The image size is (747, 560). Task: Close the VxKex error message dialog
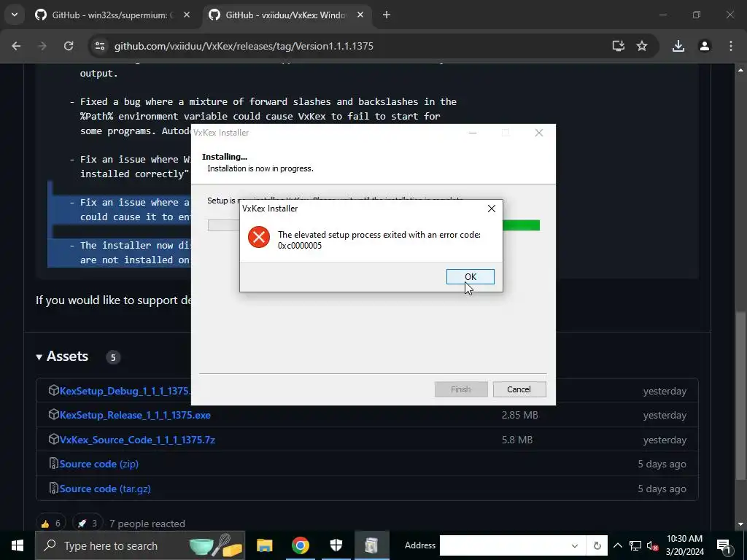[x=491, y=209]
